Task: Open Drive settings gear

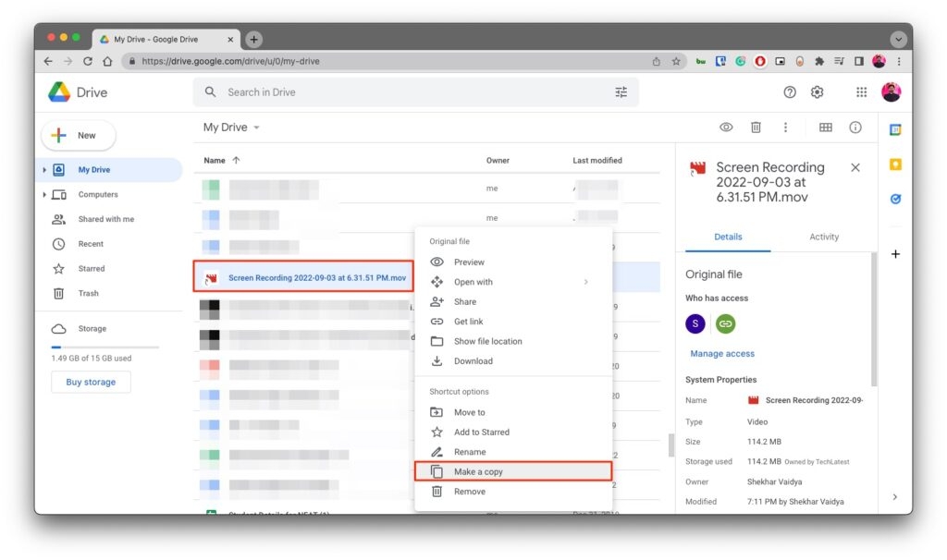Action: click(x=818, y=92)
